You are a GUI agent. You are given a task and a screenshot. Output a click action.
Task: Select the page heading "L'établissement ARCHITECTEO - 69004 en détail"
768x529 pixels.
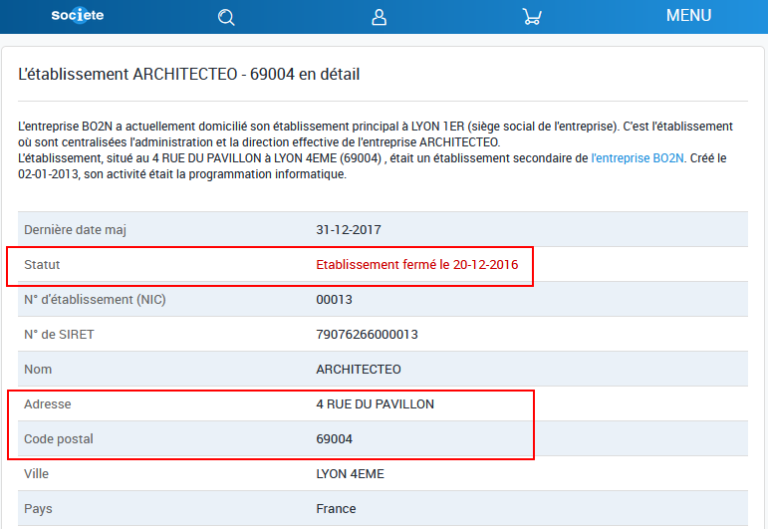pos(189,74)
